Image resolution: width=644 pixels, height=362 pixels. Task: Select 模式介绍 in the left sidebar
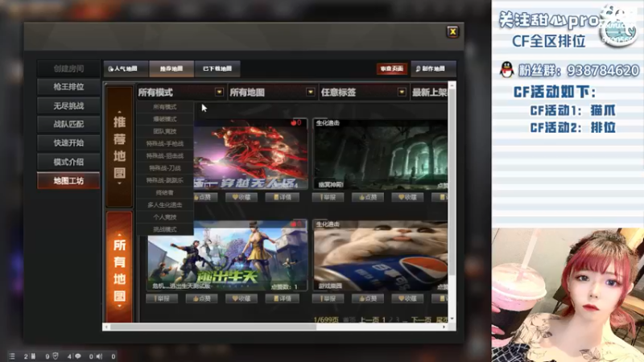[68, 162]
